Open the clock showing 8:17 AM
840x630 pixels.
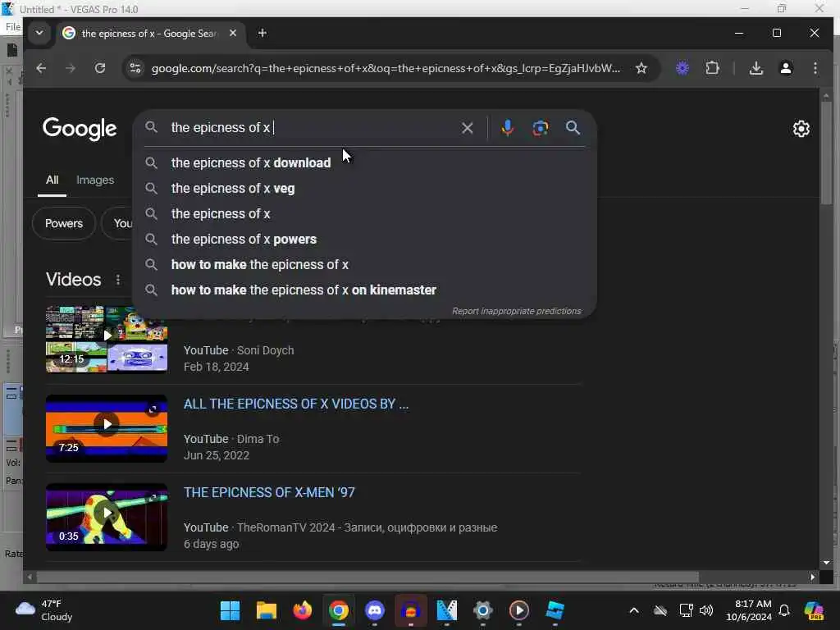coord(748,610)
